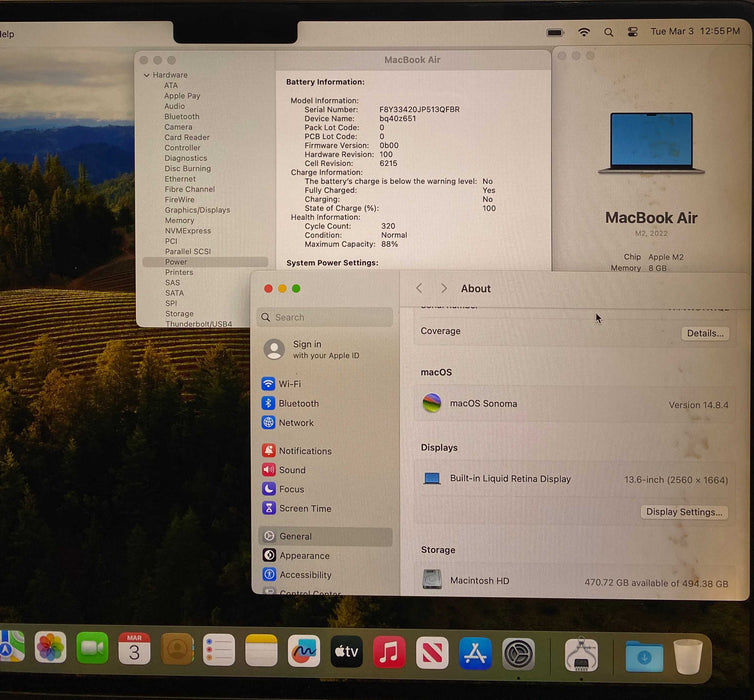Launch Music app from the Dock

coord(389,652)
